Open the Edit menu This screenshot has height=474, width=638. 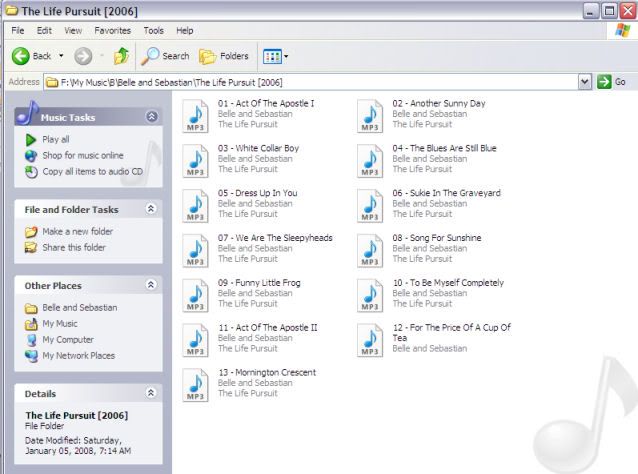(44, 31)
